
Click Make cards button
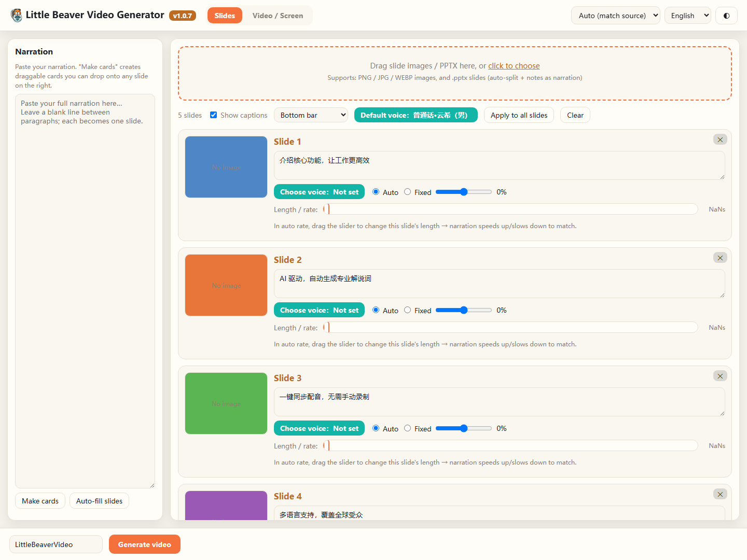[x=40, y=501]
